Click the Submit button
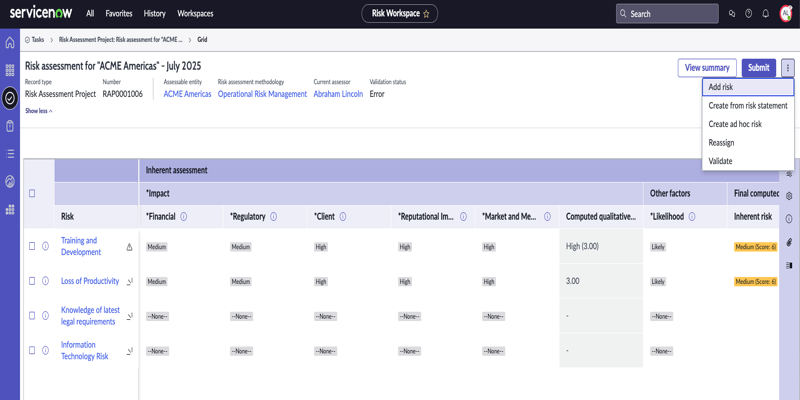800x400 pixels. pos(759,68)
